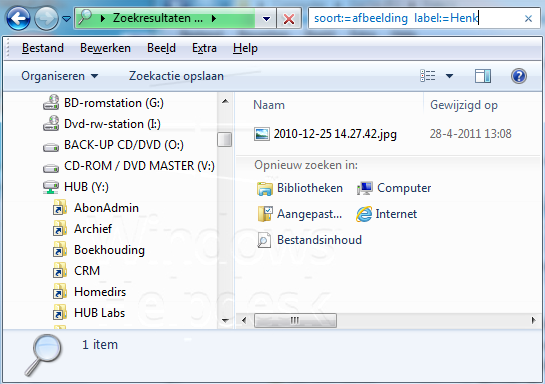Image resolution: width=545 pixels, height=384 pixels.
Task: Open the Archief folder shortcut
Action: coord(93,229)
